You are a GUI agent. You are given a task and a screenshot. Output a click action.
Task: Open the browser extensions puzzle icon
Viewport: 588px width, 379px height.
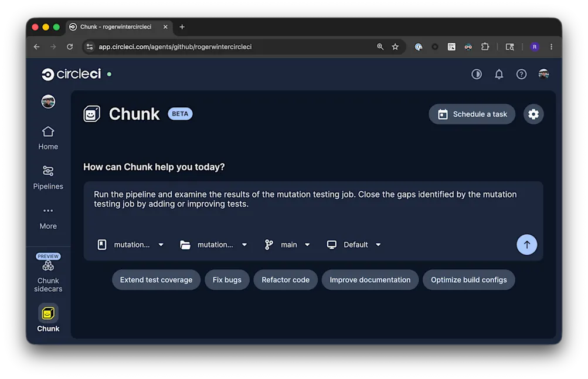(485, 47)
